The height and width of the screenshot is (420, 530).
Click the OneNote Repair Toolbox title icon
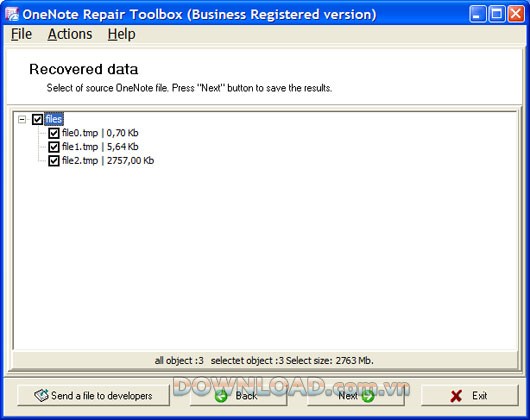[12, 15]
